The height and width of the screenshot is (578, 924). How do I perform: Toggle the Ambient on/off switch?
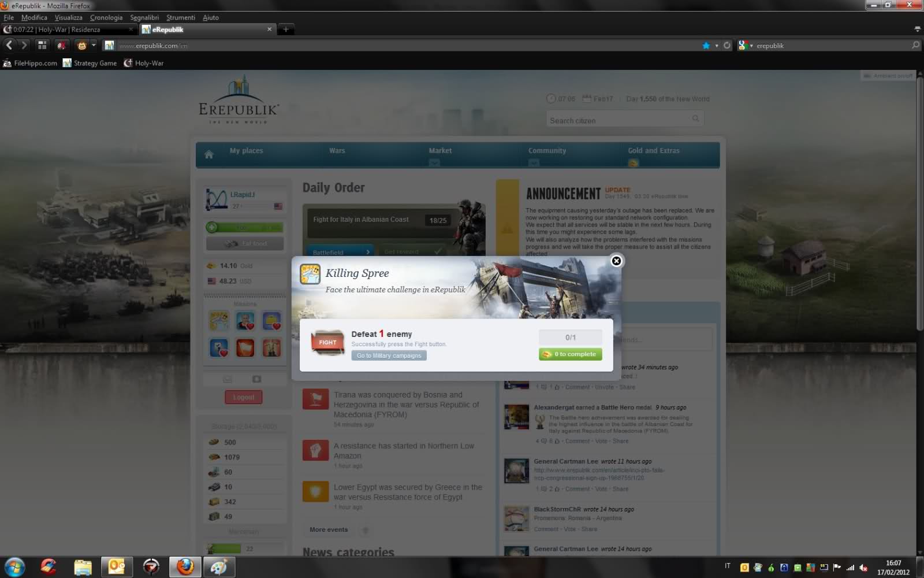click(888, 76)
